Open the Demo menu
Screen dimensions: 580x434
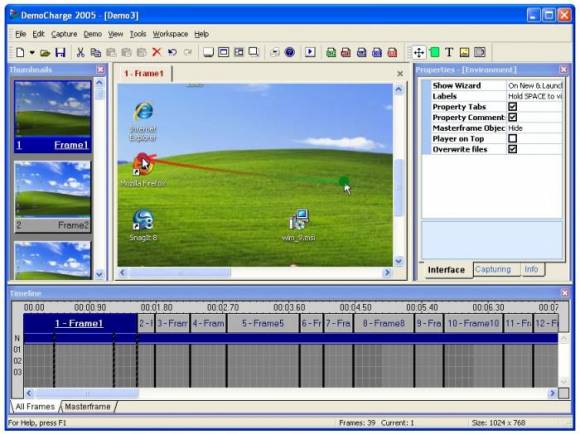point(92,34)
